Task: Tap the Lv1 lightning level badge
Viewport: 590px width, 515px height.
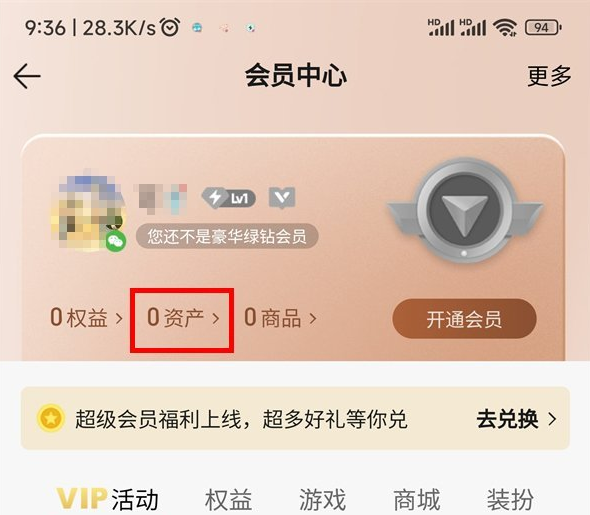Action: click(229, 197)
